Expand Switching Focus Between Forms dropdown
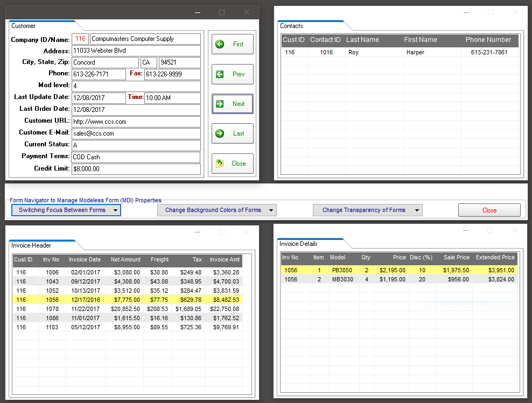 click(116, 210)
